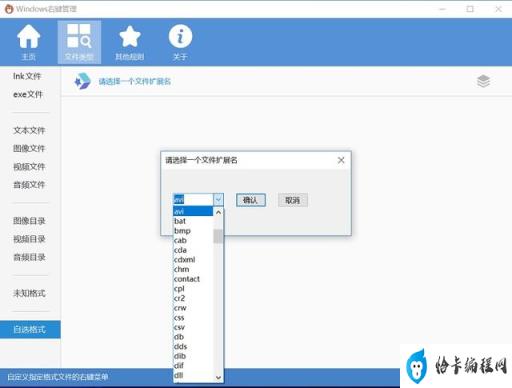
Task: Select the 文件类型 grid-search icon
Action: click(x=79, y=42)
